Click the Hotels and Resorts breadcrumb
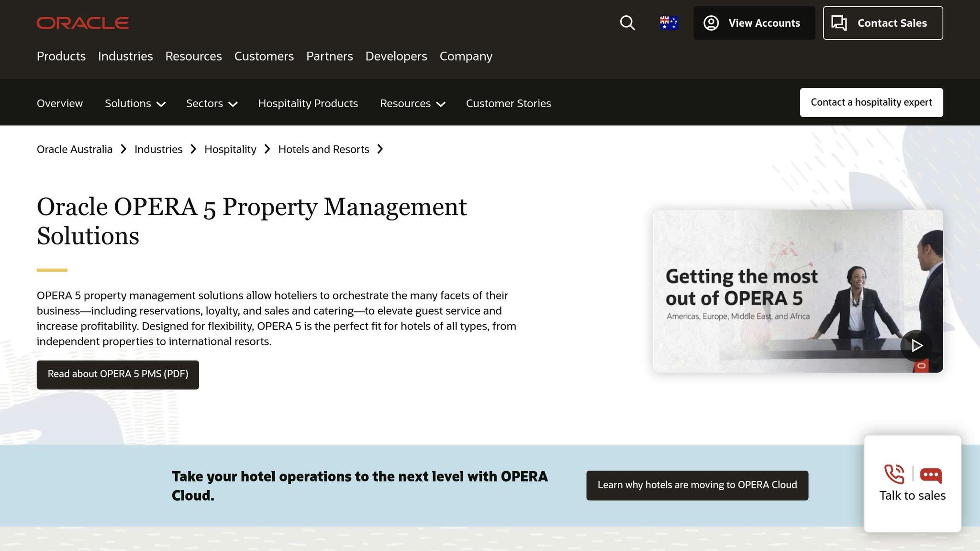The width and height of the screenshot is (980, 551). tap(324, 149)
